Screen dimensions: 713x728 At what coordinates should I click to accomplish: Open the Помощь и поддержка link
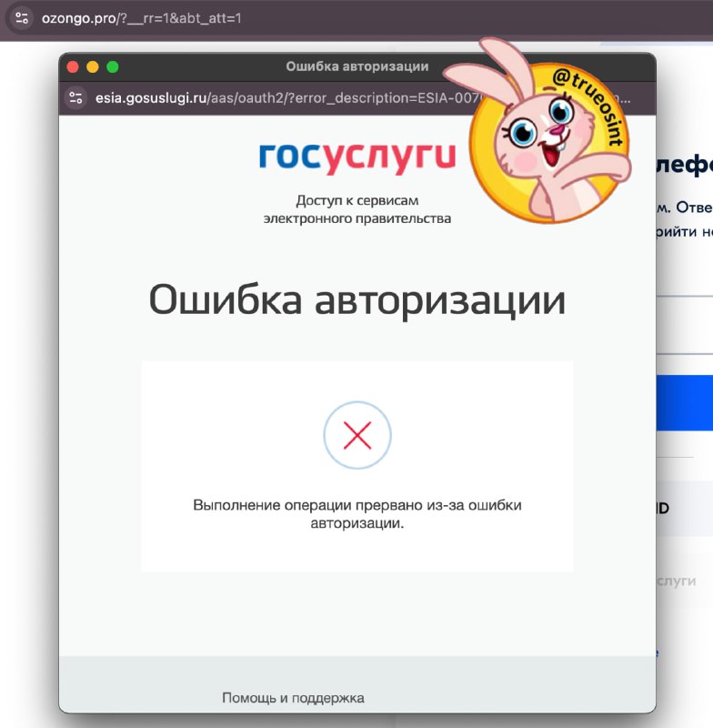coord(293,697)
